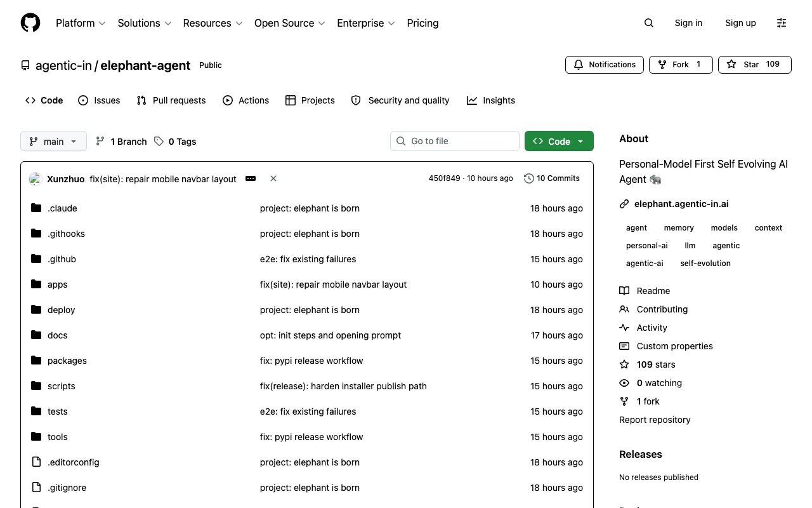Open the Releases section heading

(x=641, y=454)
